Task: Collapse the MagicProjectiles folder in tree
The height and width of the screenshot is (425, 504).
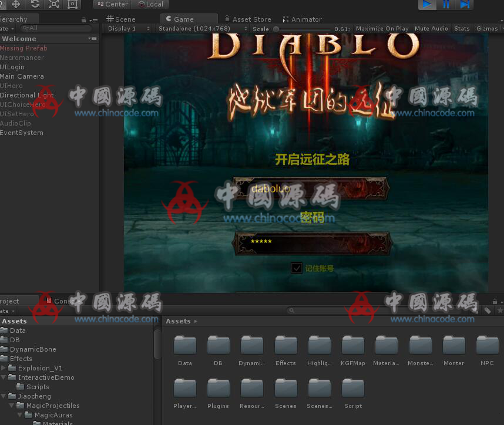Action: point(12,406)
